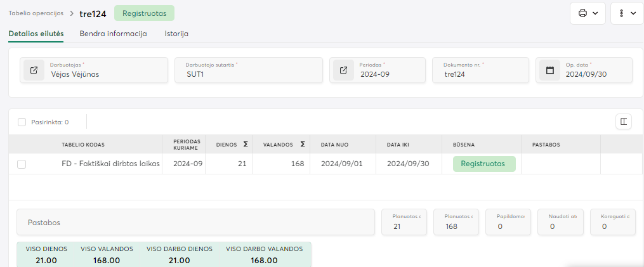Click the printer icon button
Image resolution: width=644 pixels, height=267 pixels.
582,13
